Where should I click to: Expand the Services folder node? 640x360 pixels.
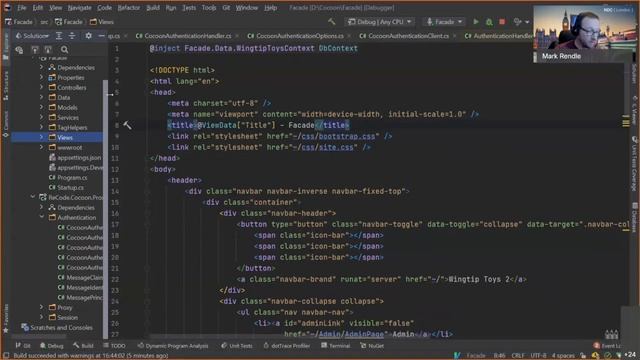41,117
